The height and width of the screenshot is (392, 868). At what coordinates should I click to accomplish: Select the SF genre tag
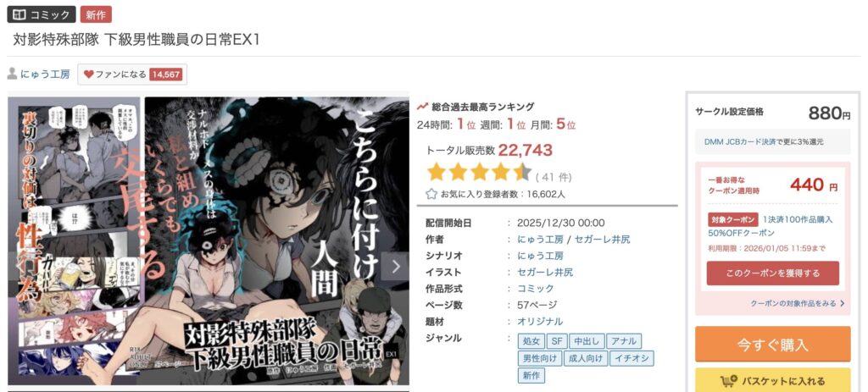point(558,341)
